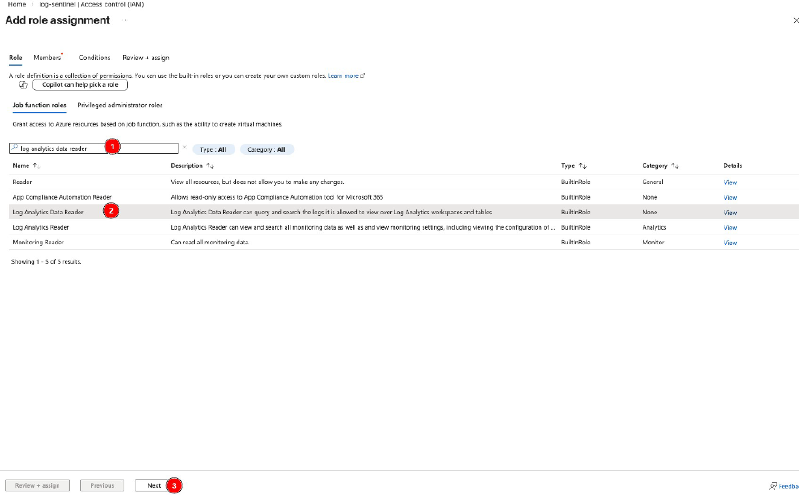Sort roles by Name column arrow
The width and height of the screenshot is (800, 495).
tap(36, 165)
